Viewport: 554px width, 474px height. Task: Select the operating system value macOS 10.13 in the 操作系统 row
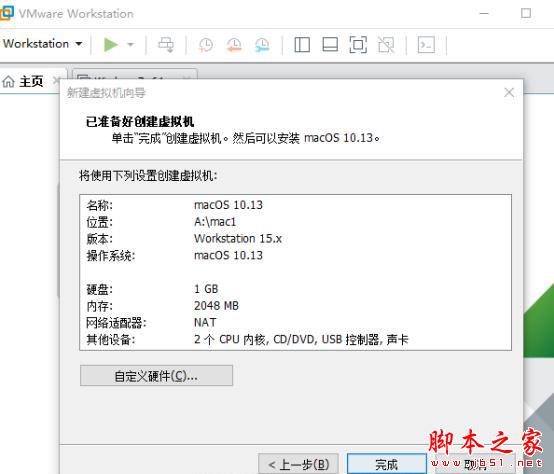[228, 255]
